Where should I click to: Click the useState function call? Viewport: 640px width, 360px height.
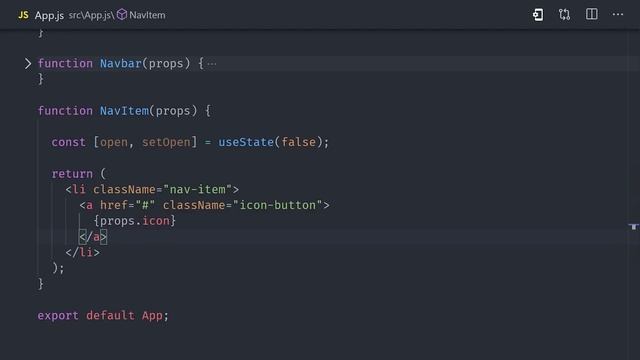click(246, 142)
